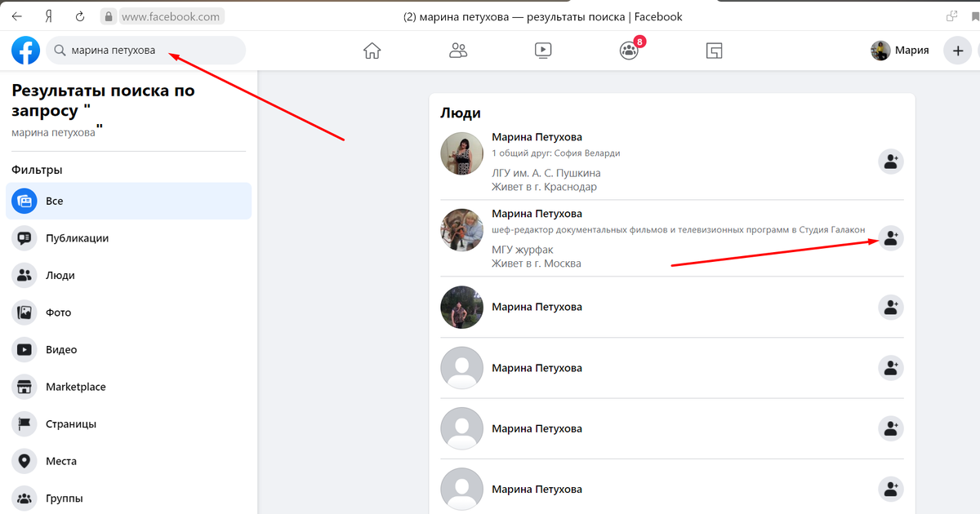This screenshot has height=514, width=980.
Task: Click the lock site security icon
Action: pyautogui.click(x=109, y=16)
